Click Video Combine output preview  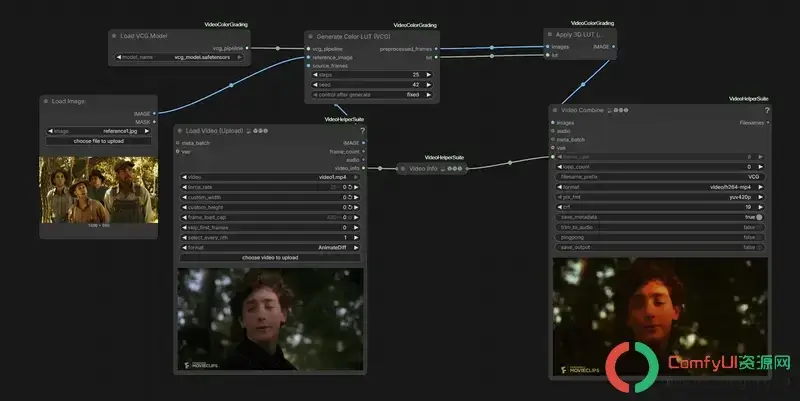[x=660, y=316]
